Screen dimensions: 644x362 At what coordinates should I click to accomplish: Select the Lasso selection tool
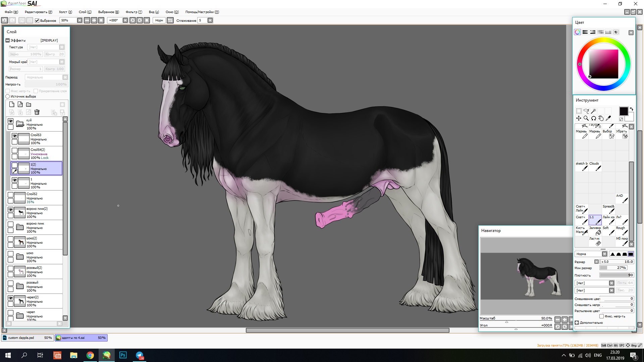(x=586, y=111)
